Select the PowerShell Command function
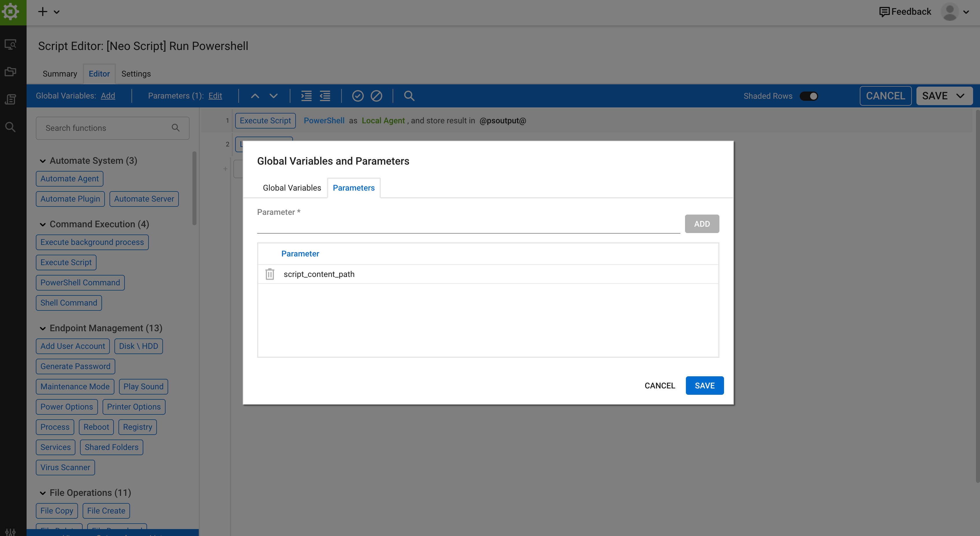This screenshot has width=980, height=536. point(80,282)
